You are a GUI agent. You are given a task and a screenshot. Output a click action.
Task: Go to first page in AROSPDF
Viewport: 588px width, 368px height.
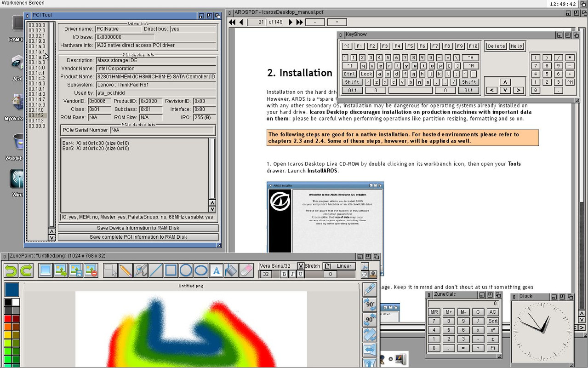click(233, 22)
